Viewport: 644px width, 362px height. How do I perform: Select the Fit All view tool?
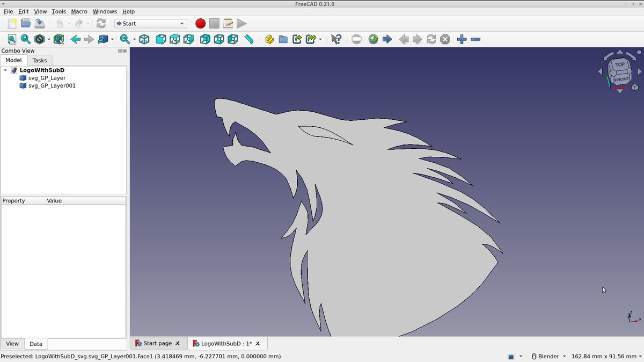(x=12, y=39)
